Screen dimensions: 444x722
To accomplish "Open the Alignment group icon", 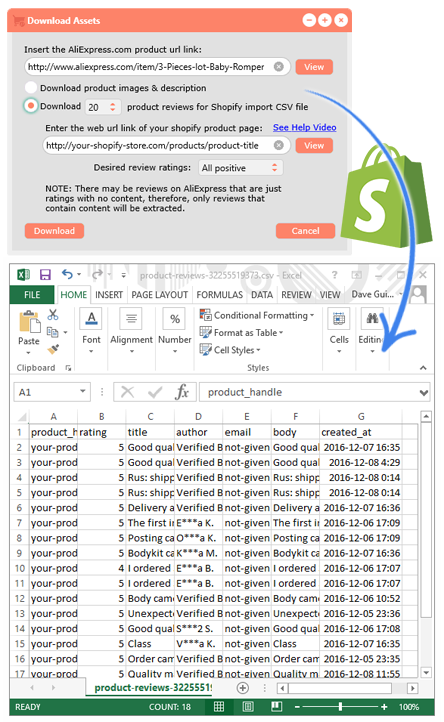I will (x=131, y=319).
